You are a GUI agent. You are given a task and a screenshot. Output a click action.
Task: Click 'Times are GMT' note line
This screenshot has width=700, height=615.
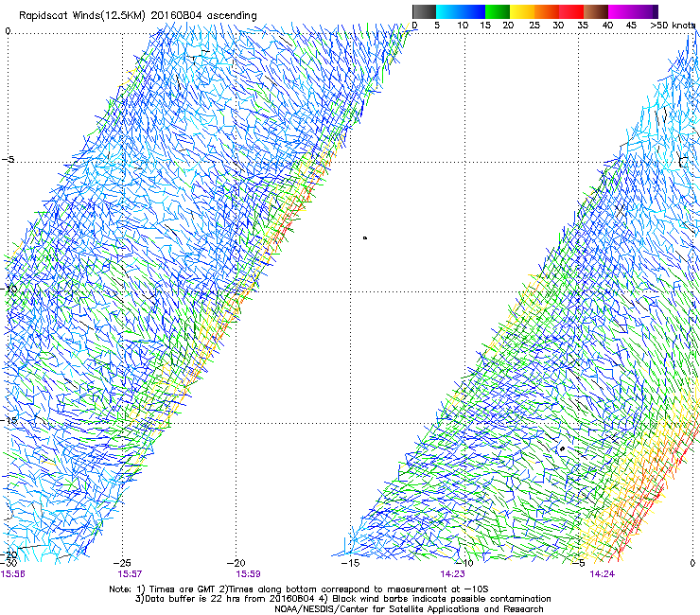pos(299,589)
